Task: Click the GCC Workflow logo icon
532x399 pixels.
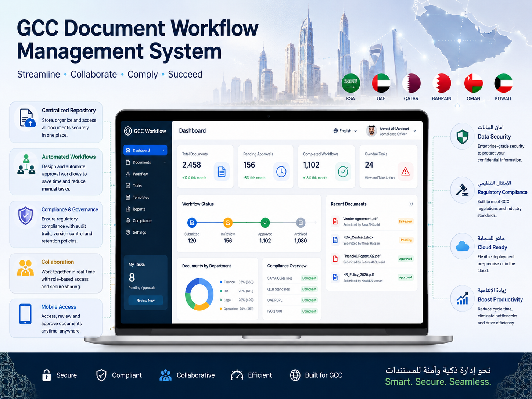Action: pos(128,131)
